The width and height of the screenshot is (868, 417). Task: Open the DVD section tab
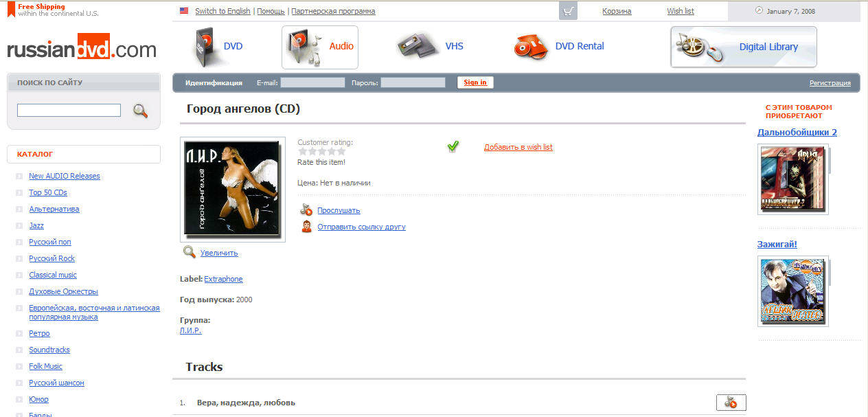click(x=233, y=47)
